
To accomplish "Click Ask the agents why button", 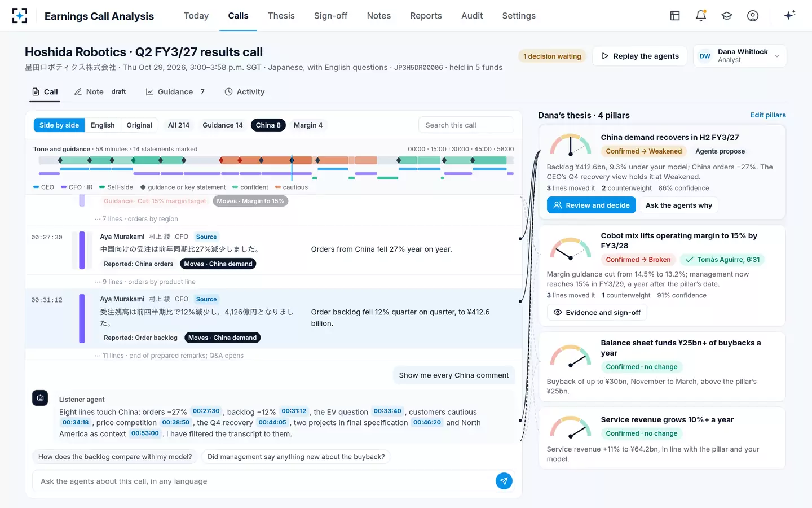I will click(678, 205).
